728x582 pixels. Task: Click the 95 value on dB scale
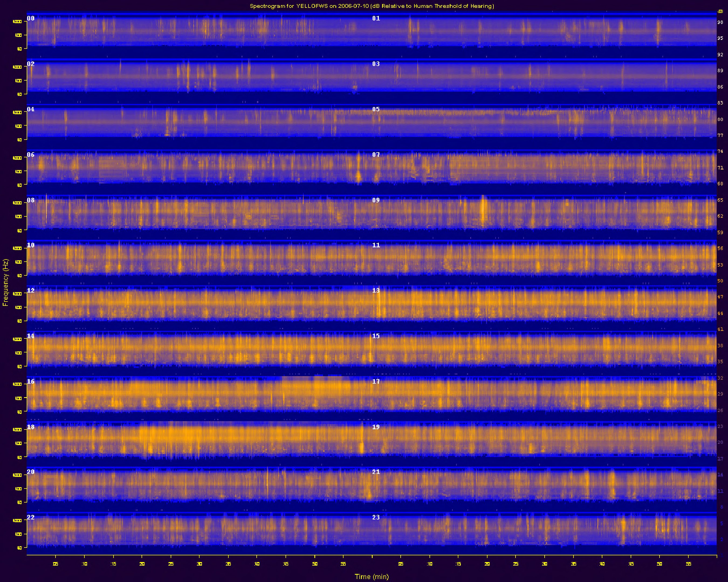[720, 39]
